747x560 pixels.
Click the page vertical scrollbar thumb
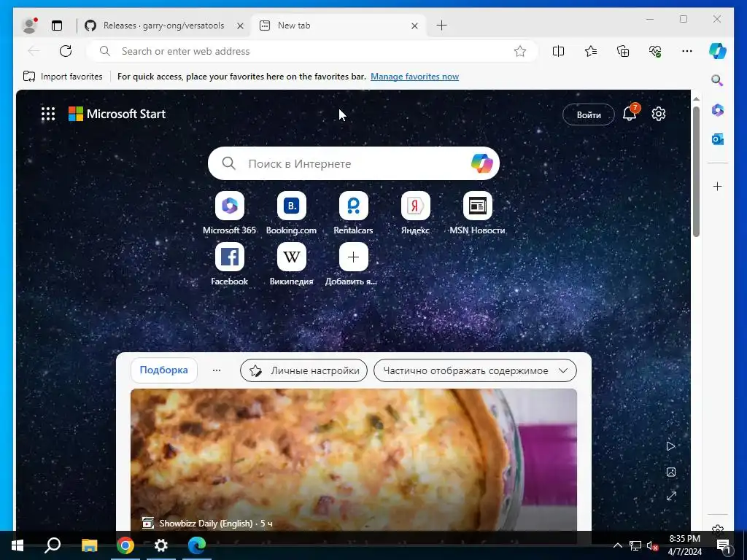click(x=696, y=171)
